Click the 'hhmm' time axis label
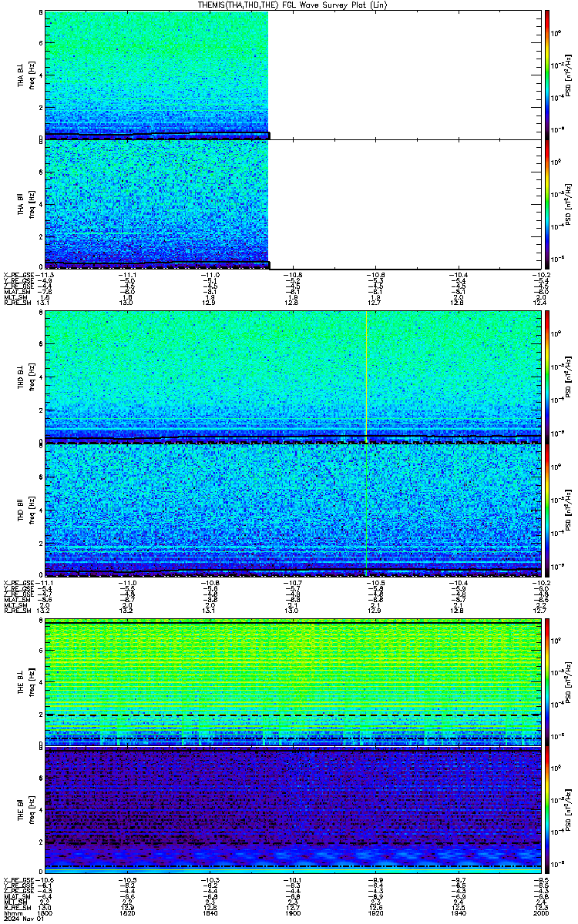 click(12, 914)
